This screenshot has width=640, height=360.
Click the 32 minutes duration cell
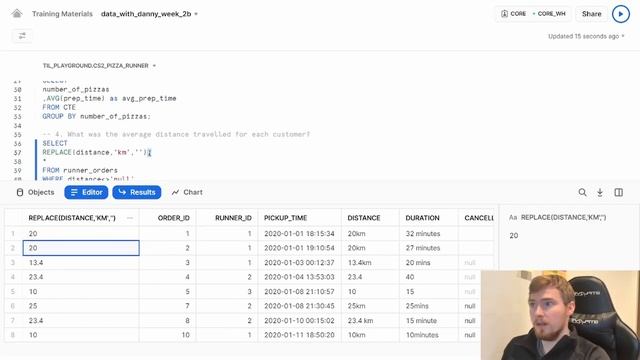(x=429, y=233)
